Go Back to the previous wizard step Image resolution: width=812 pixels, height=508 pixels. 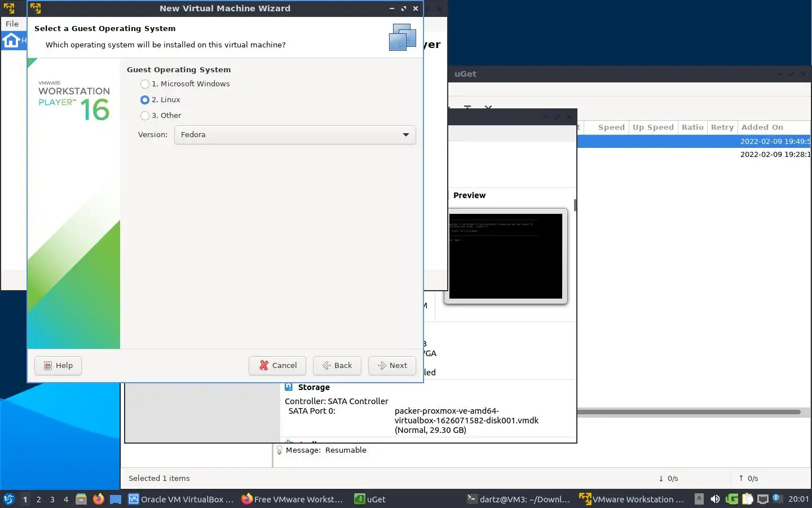coord(337,366)
